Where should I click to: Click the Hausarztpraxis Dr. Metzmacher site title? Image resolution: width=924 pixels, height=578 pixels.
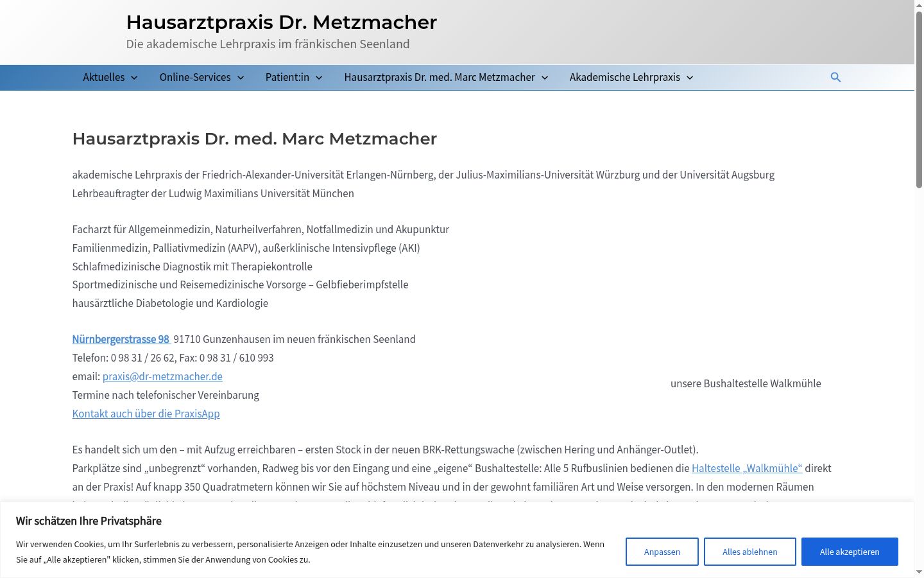click(282, 22)
